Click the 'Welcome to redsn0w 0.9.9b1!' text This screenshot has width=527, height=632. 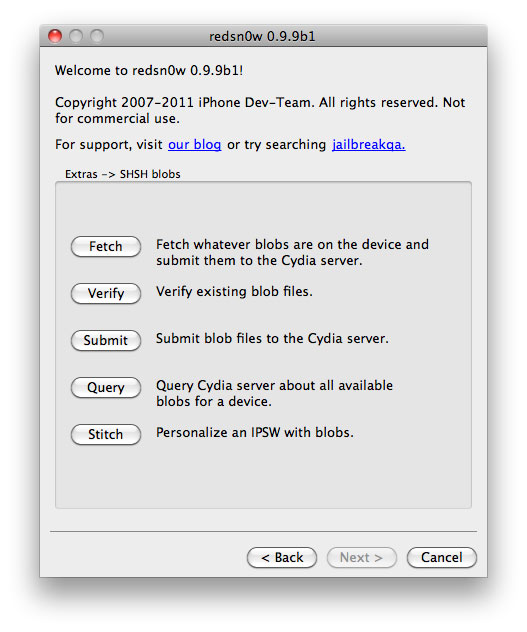click(x=149, y=71)
